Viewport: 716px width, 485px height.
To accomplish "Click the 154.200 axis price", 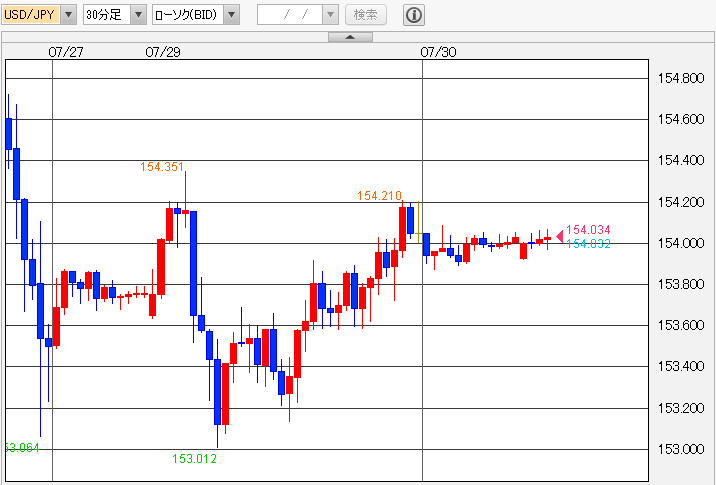I will point(681,202).
